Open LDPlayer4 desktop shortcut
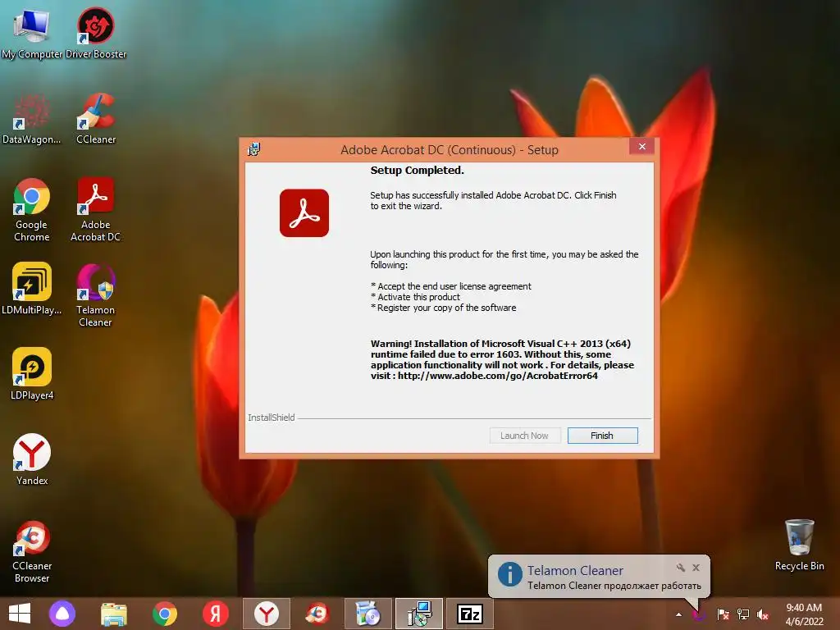840x630 pixels. tap(32, 373)
